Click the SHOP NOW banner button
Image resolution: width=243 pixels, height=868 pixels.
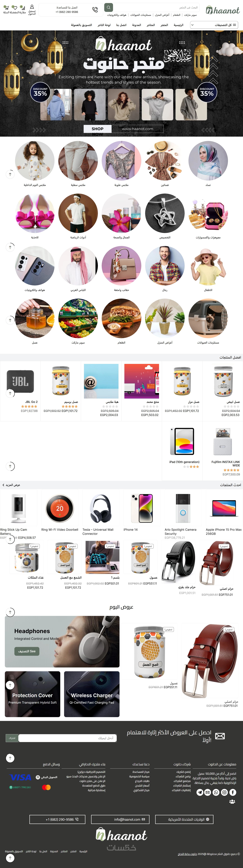(x=97, y=129)
